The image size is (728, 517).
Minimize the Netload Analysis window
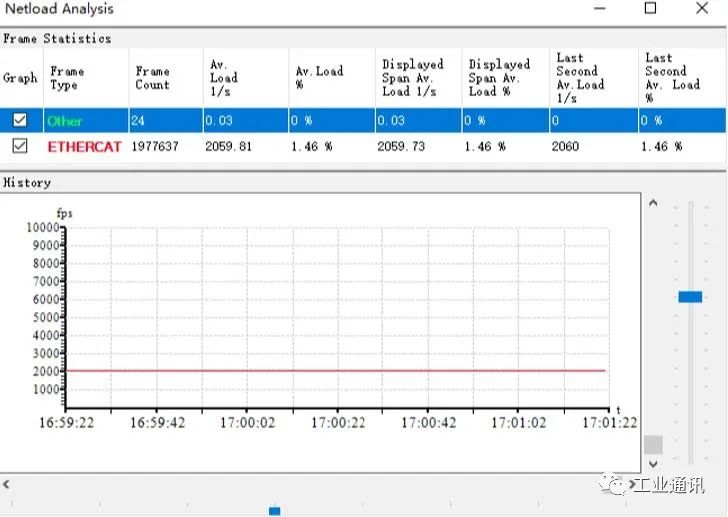click(600, 8)
